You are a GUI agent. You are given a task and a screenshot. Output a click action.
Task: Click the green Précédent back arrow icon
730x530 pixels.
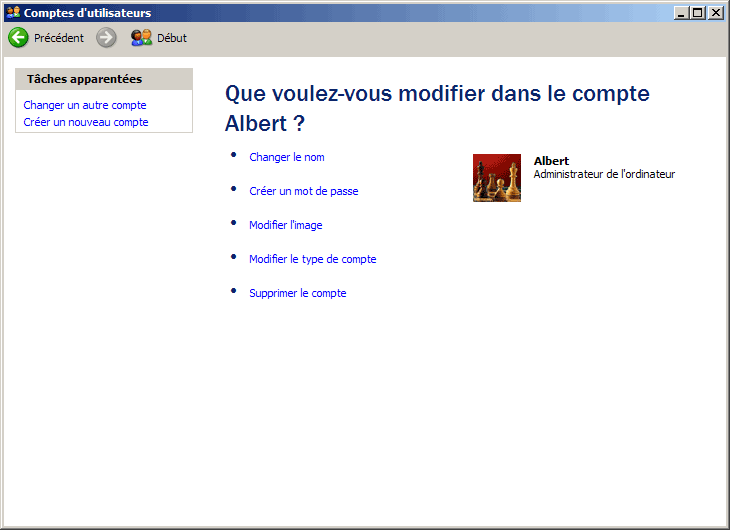tap(18, 38)
